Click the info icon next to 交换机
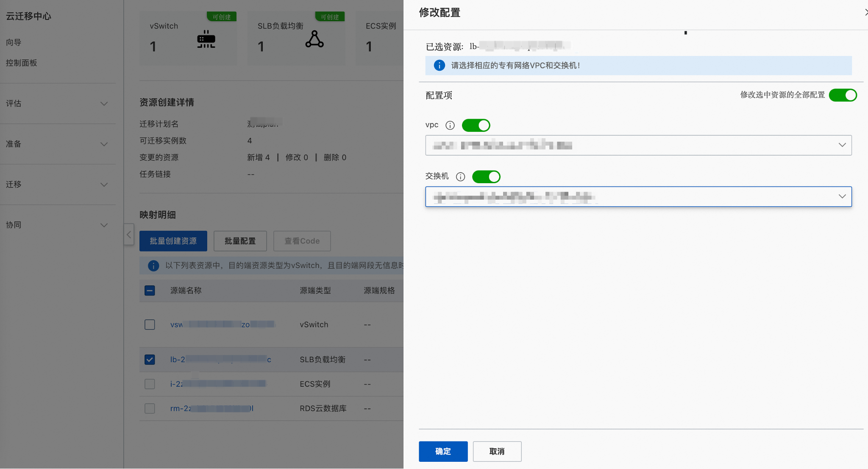Image resolution: width=868 pixels, height=469 pixels. [x=460, y=176]
